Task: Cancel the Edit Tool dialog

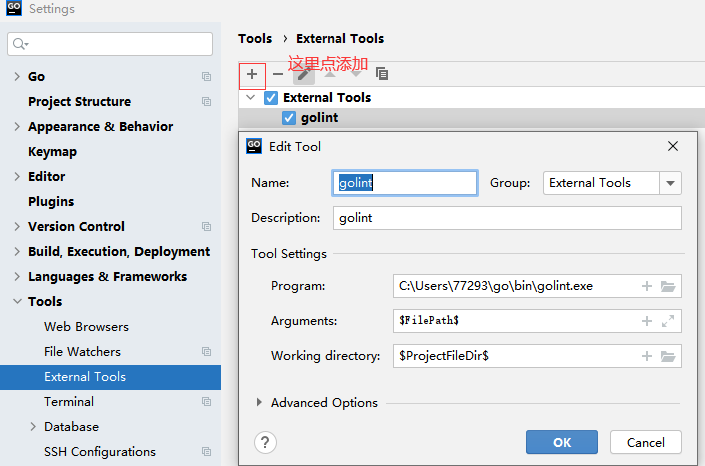Action: coord(646,442)
